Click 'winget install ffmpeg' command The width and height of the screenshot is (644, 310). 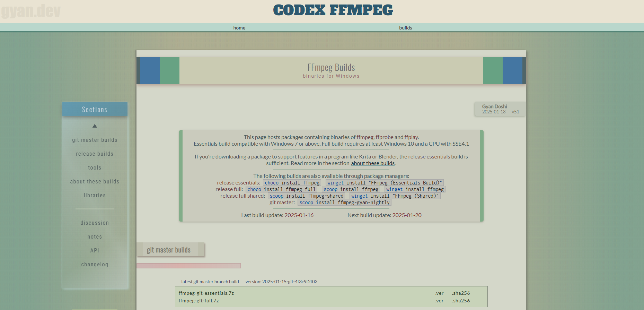coord(415,189)
